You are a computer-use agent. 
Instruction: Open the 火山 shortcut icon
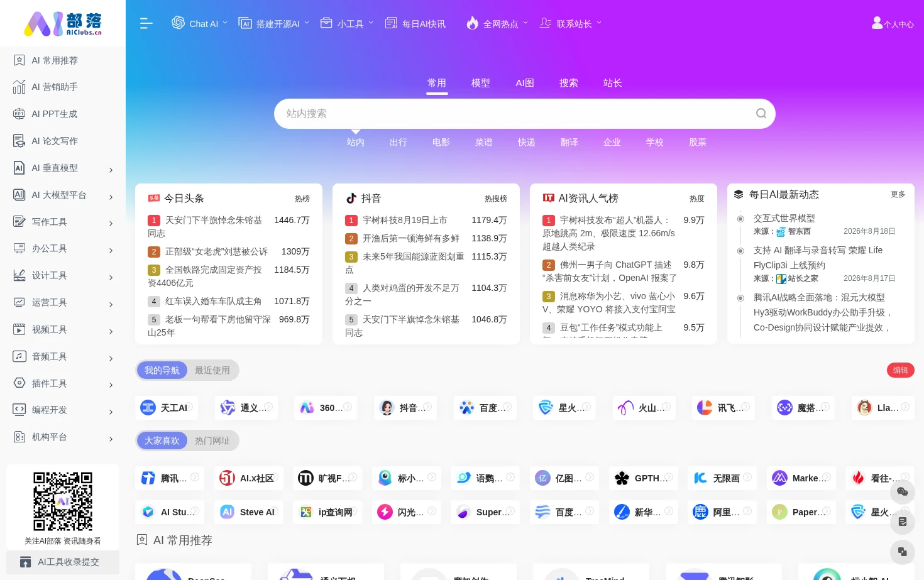(625, 408)
